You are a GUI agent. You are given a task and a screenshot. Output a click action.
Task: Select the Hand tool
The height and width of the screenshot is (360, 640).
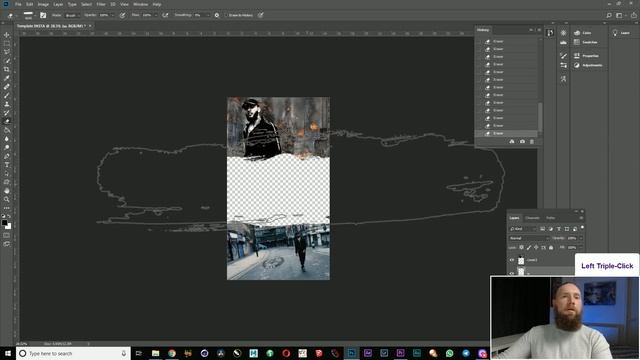7,191
